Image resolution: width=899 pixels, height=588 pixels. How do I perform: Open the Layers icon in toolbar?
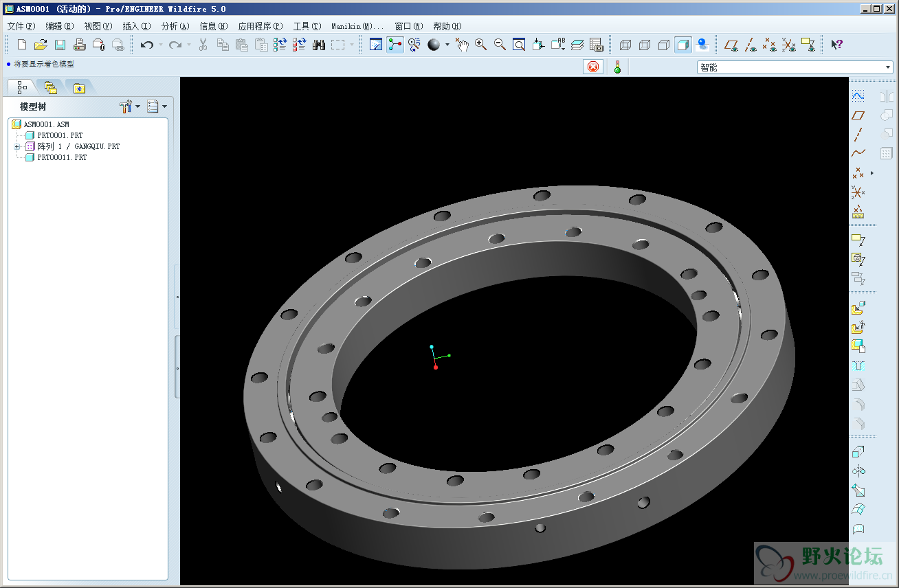tap(577, 45)
